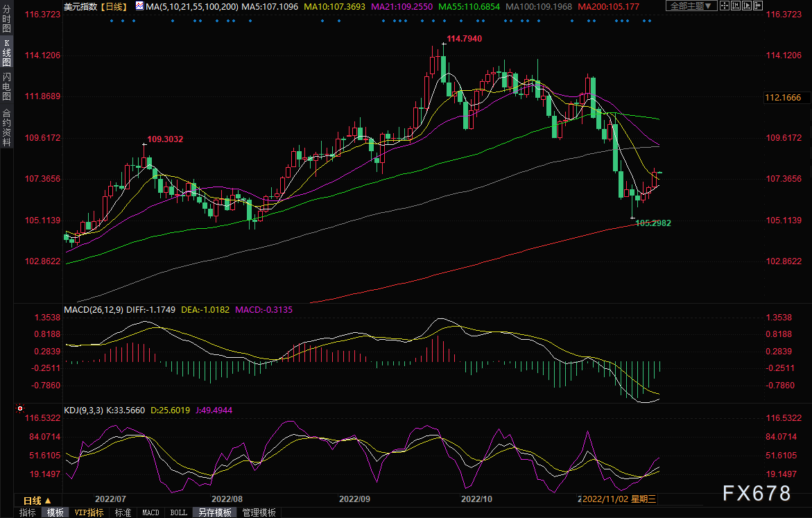This screenshot has width=812, height=518.
Task: Click the 2022/08 time axis label
Action: (x=227, y=499)
